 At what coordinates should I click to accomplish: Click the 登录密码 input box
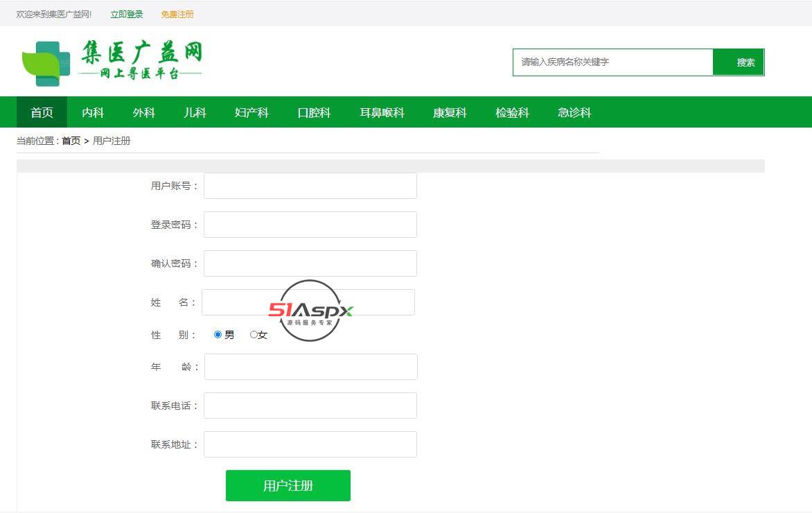click(x=310, y=225)
